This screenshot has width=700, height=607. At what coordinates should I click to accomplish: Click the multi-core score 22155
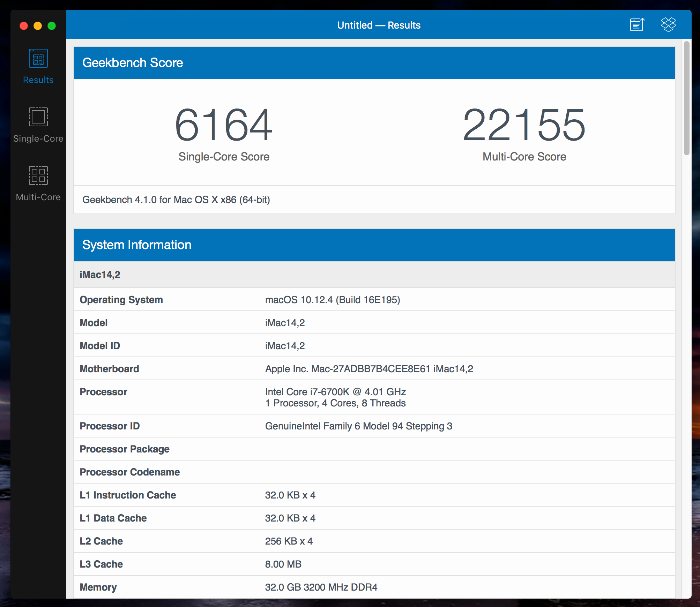(524, 125)
